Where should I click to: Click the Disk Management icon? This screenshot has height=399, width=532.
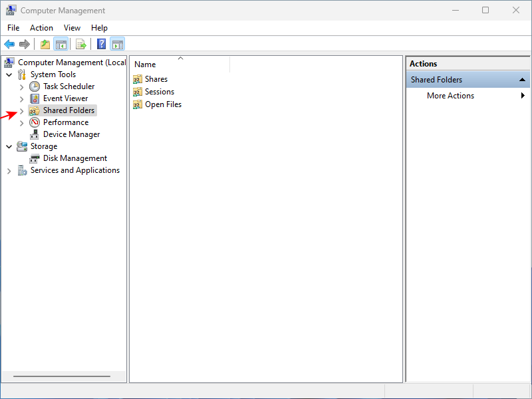(35, 158)
